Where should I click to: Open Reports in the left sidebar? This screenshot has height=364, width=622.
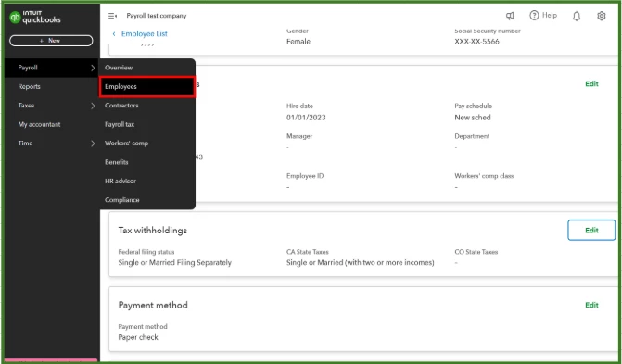point(29,86)
